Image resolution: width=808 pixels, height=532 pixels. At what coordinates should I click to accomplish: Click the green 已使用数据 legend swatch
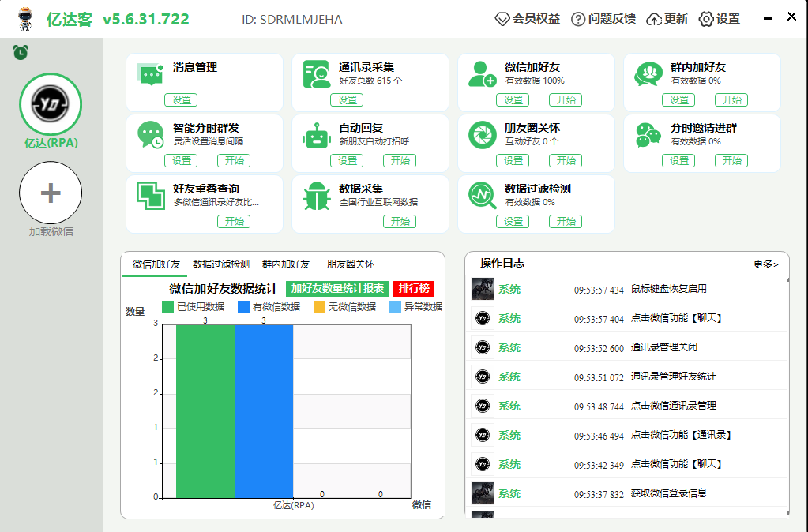(x=167, y=307)
